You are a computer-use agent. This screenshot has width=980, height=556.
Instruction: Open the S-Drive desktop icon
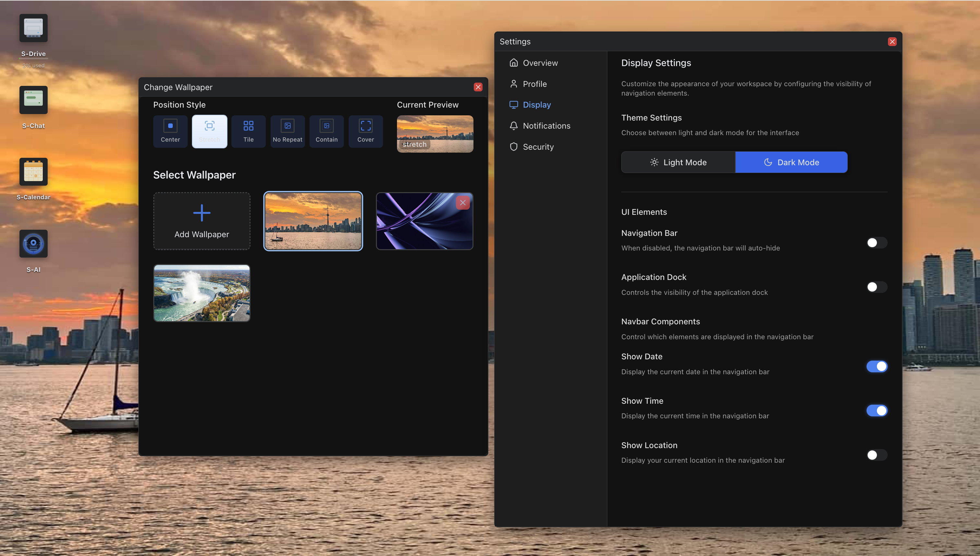33,28
